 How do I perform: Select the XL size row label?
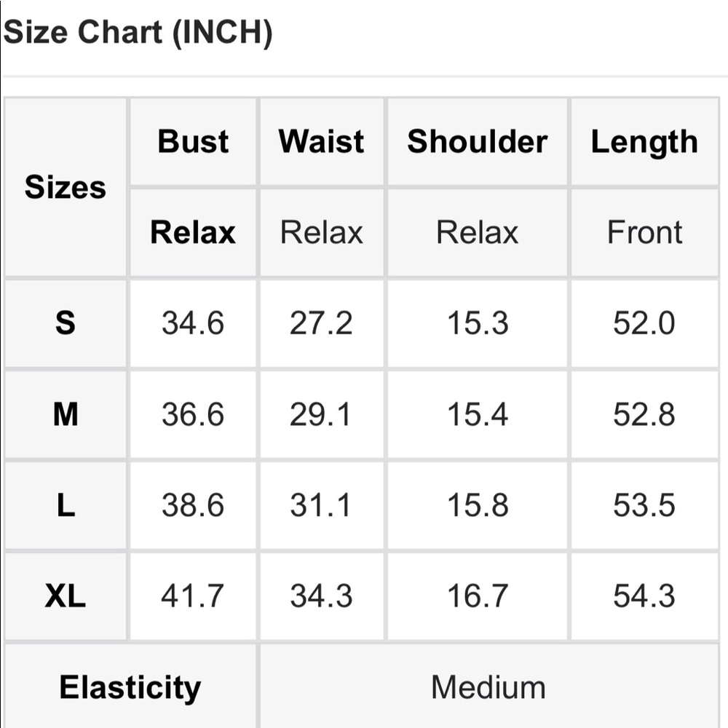point(66,596)
